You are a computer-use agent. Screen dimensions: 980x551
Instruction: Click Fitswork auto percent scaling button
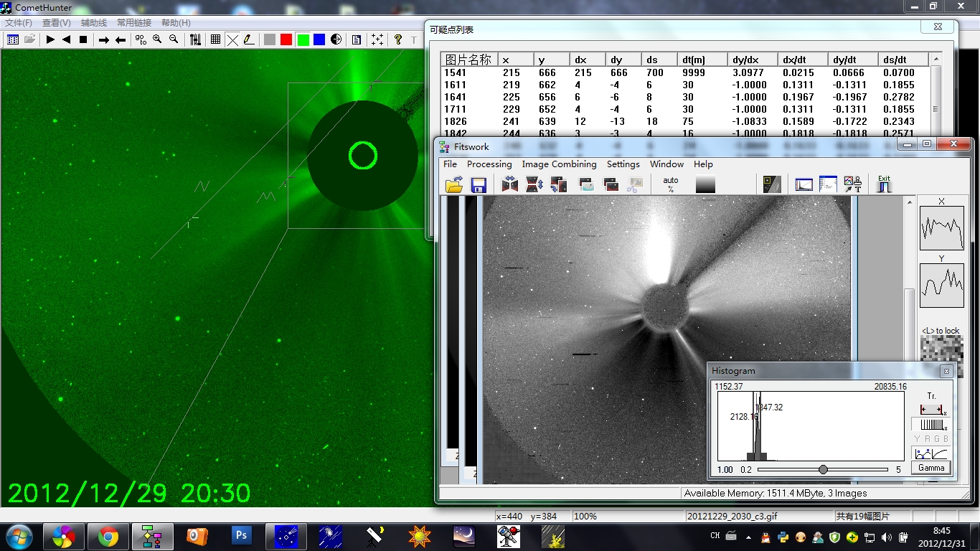[x=671, y=184]
